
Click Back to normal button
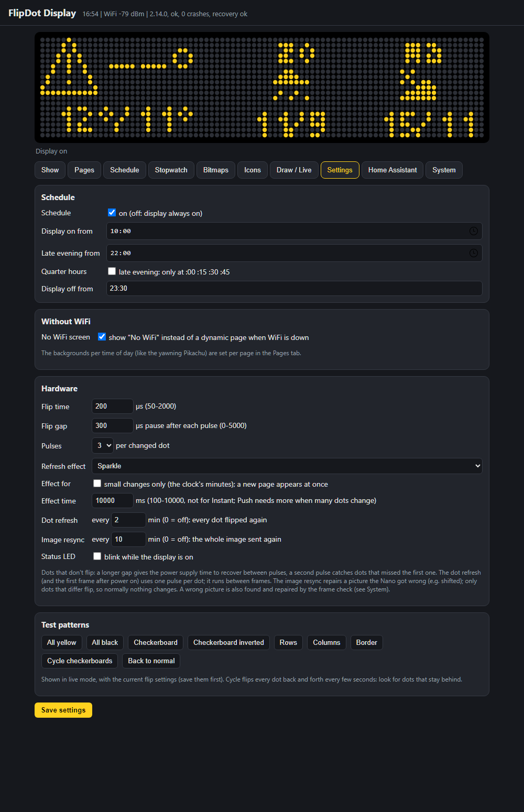151,661
